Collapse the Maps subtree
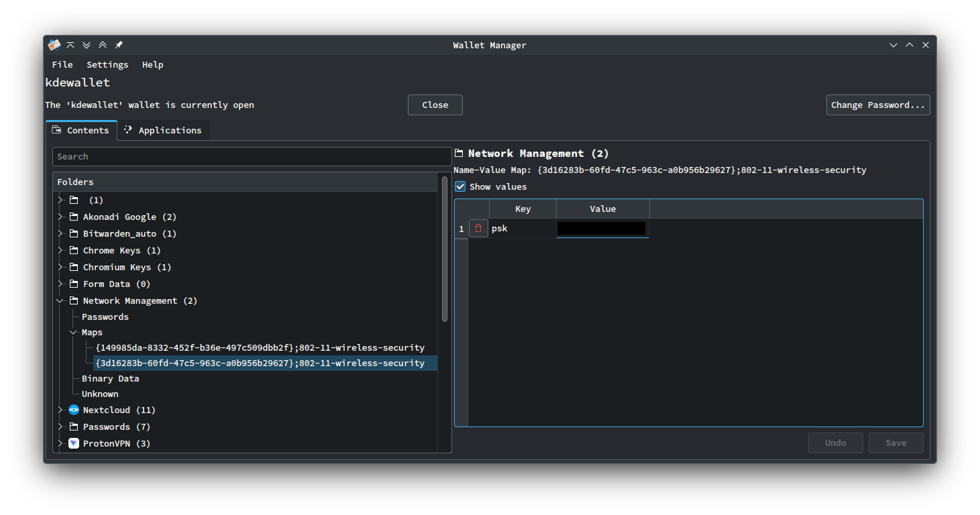This screenshot has height=515, width=980. click(x=73, y=332)
